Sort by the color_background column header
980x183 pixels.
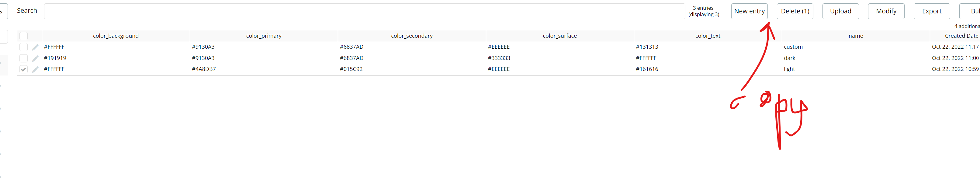pos(116,36)
